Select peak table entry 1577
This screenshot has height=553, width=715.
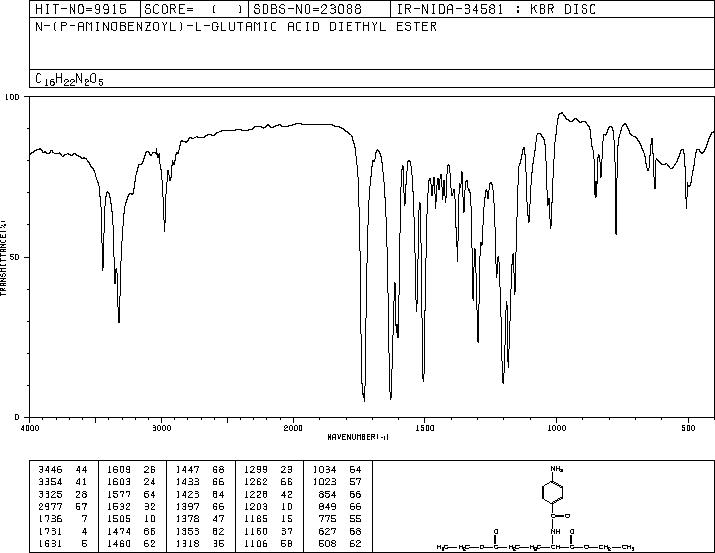click(x=119, y=494)
